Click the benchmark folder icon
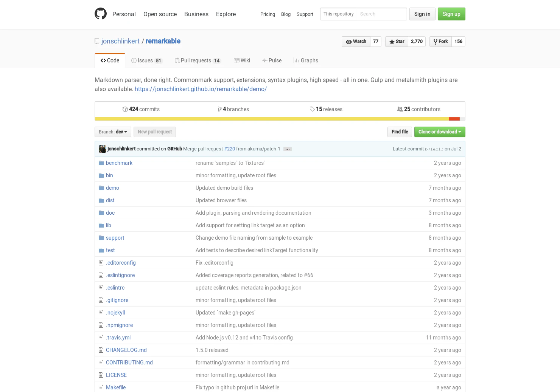 tap(101, 163)
